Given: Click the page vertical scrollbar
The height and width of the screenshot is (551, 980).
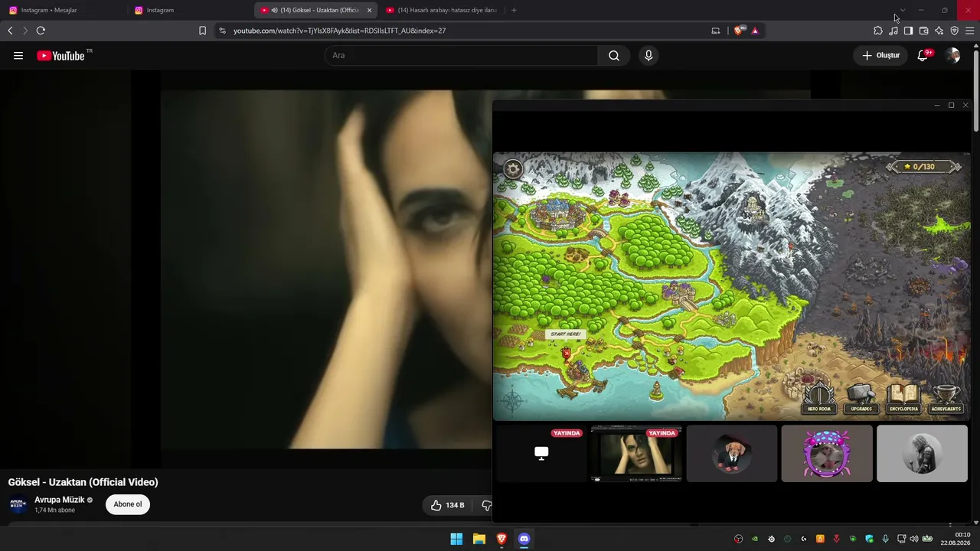Looking at the screenshot, I should click(x=976, y=92).
